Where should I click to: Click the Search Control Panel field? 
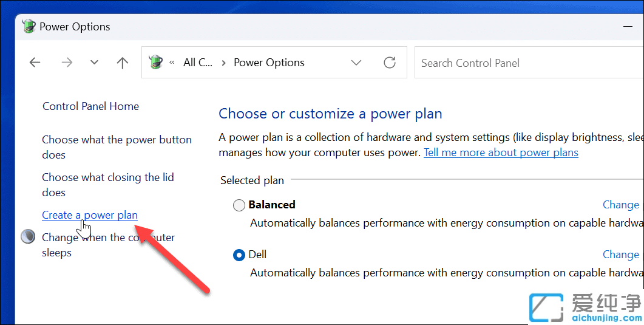pos(528,63)
